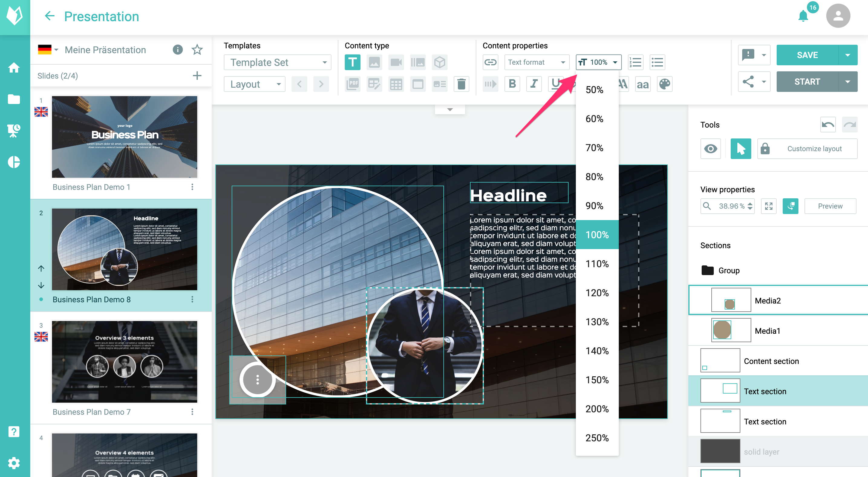This screenshot has width=868, height=477.
Task: Open the notifications bell
Action: [803, 16]
